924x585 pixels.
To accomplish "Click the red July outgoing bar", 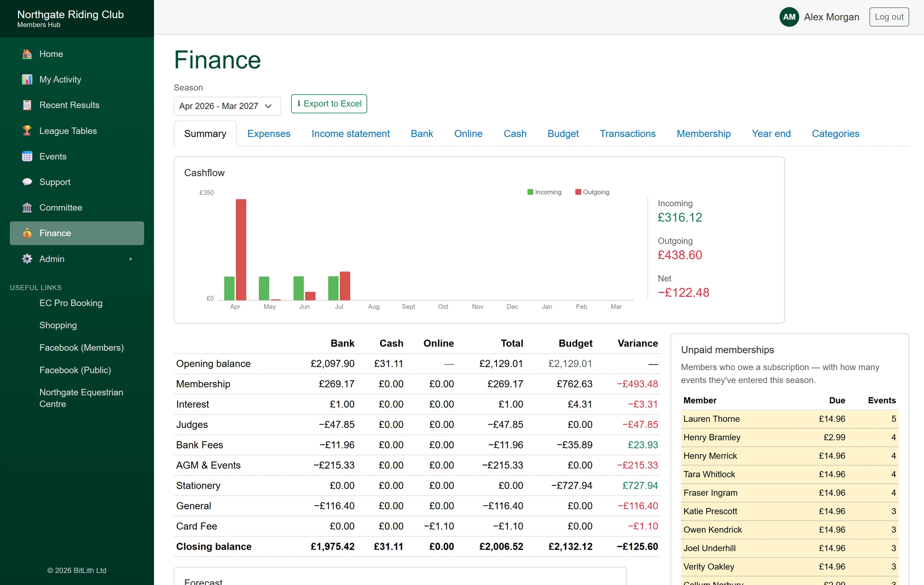I will 345,286.
